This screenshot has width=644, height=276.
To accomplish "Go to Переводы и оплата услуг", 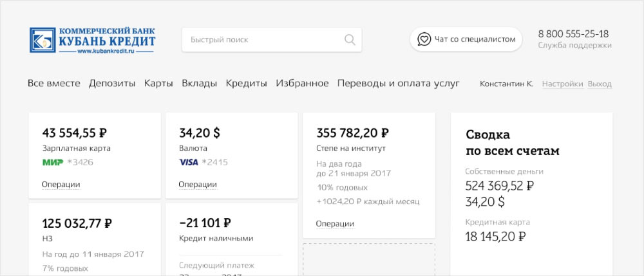I will pos(399,84).
